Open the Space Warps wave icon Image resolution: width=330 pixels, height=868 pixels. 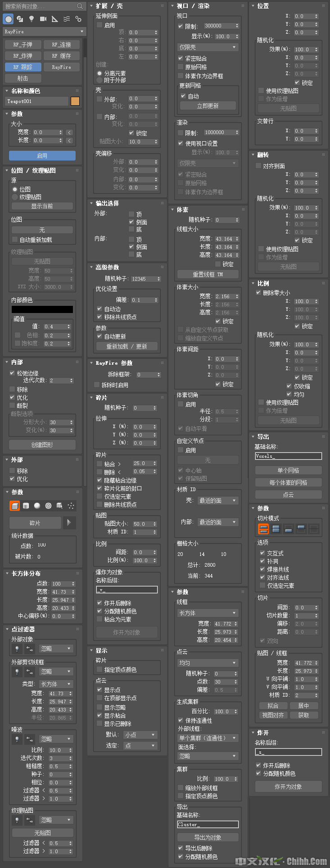pos(67,19)
